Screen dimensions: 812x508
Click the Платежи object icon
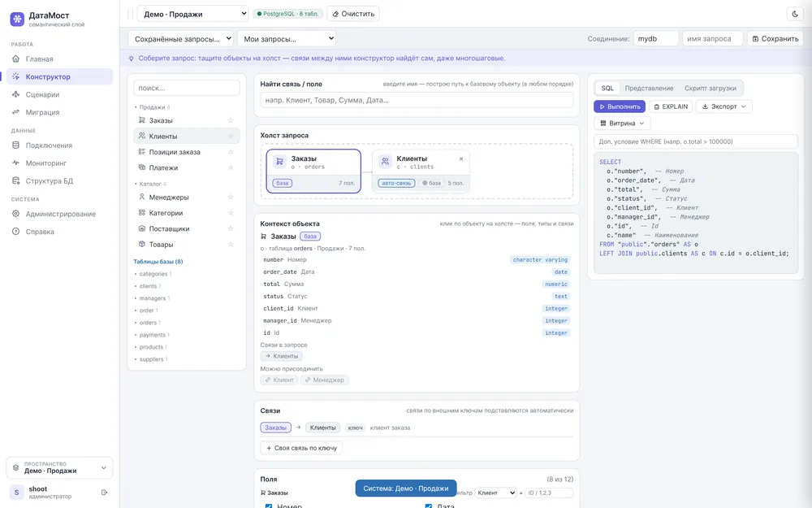click(141, 167)
